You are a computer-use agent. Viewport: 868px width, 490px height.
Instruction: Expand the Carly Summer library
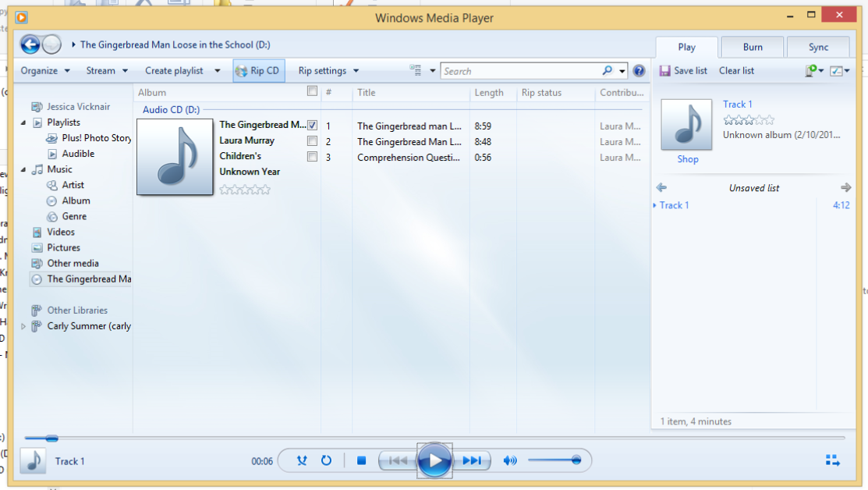tap(23, 326)
